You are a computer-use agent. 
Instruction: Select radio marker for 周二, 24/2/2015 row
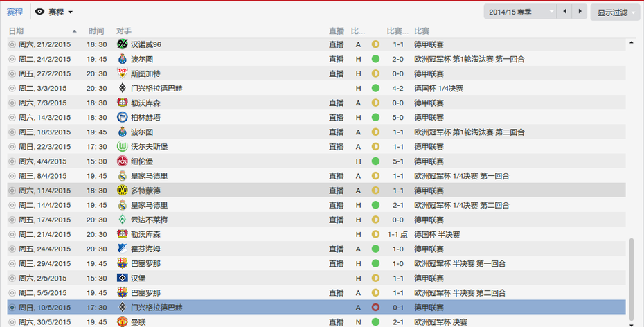(12, 59)
